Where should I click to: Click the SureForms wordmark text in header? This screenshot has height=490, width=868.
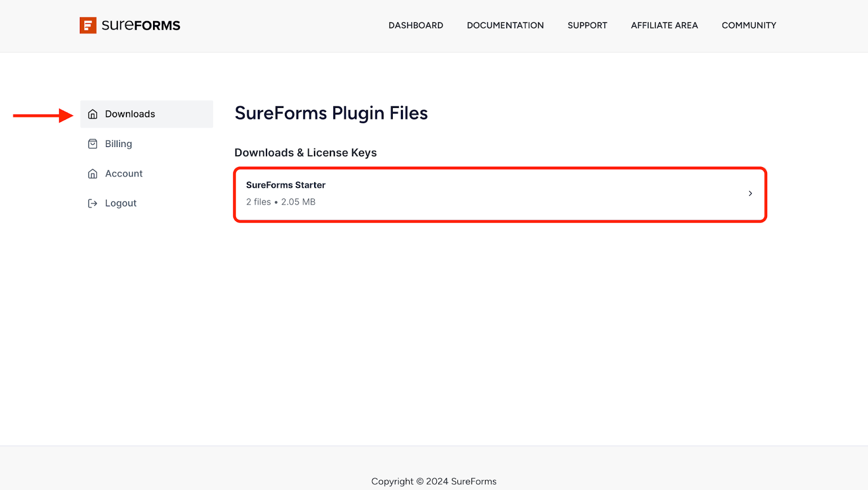pos(141,26)
